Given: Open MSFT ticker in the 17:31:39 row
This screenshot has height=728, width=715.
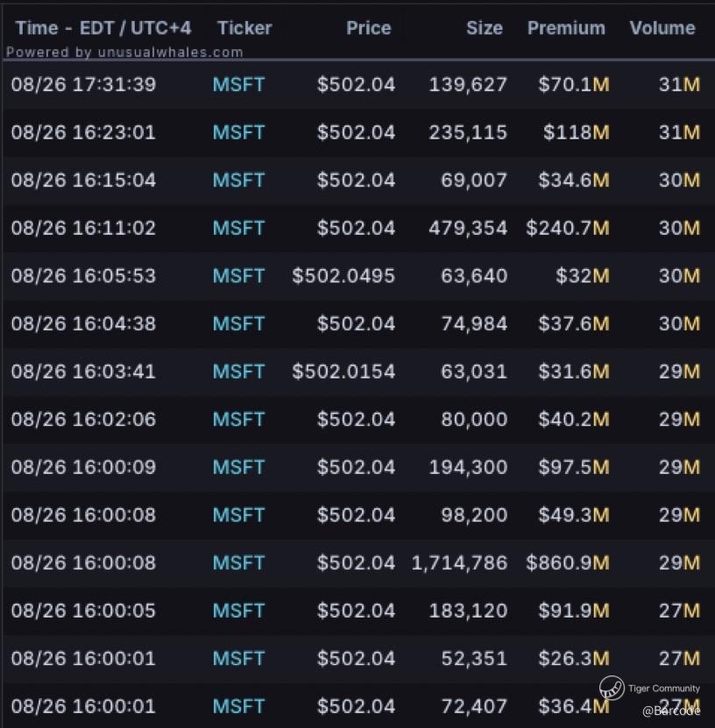Looking at the screenshot, I should pos(238,85).
